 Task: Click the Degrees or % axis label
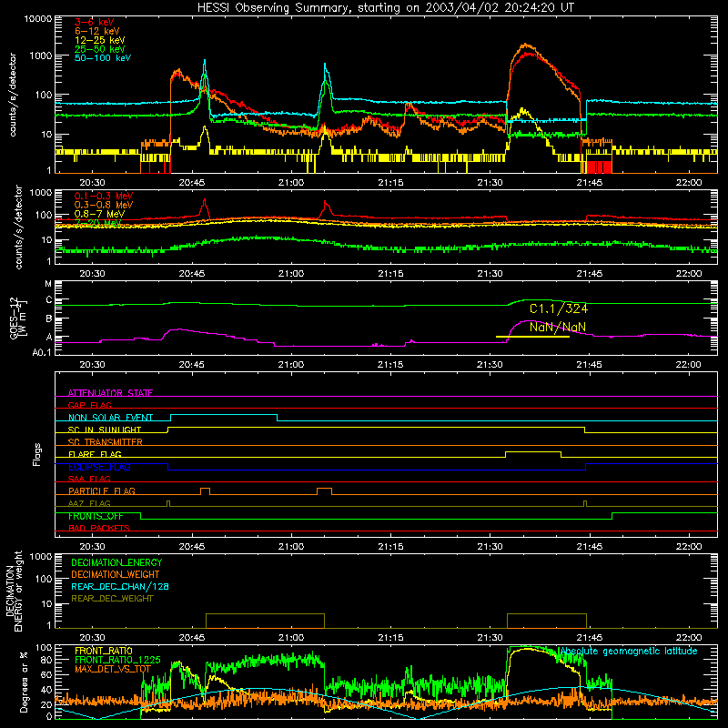tap(24, 682)
